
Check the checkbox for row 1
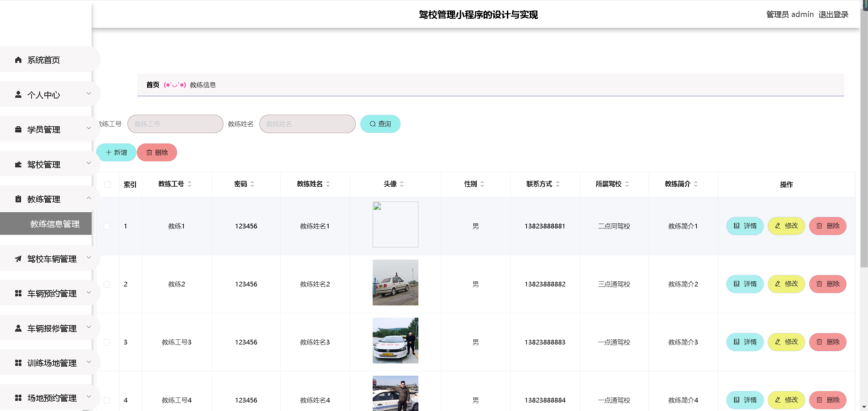[107, 226]
